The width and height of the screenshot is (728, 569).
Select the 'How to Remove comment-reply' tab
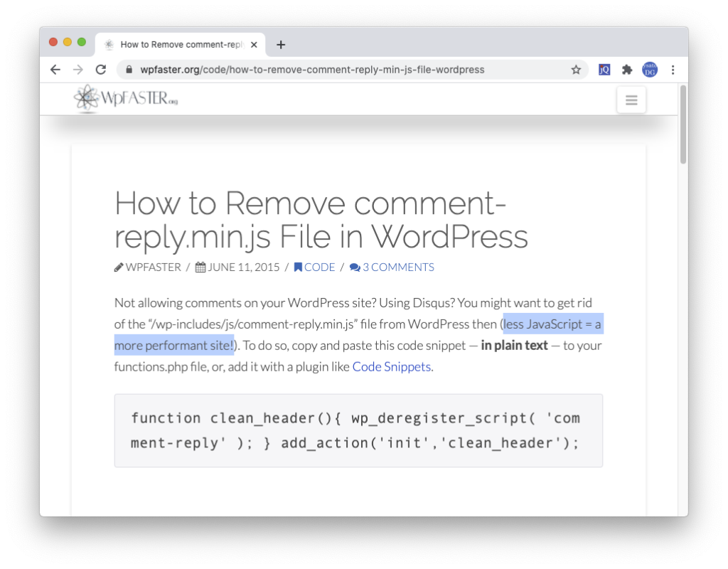178,45
